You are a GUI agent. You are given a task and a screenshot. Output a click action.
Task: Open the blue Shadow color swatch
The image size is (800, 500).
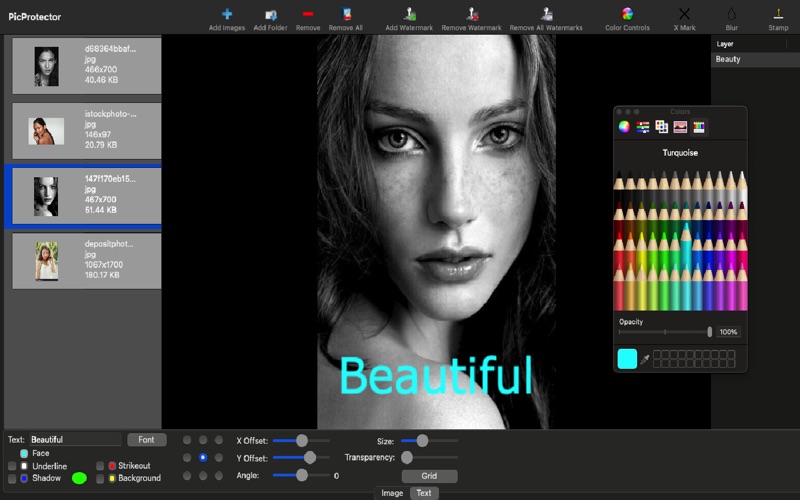(x=24, y=479)
